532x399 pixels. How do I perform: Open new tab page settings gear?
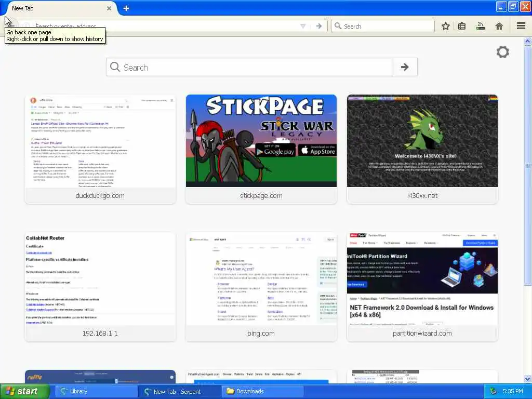(x=502, y=52)
